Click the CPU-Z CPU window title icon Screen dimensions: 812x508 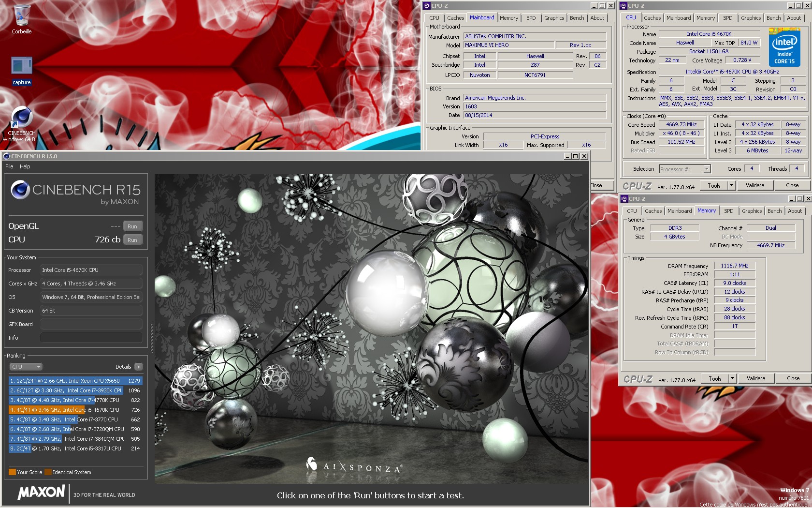[623, 6]
